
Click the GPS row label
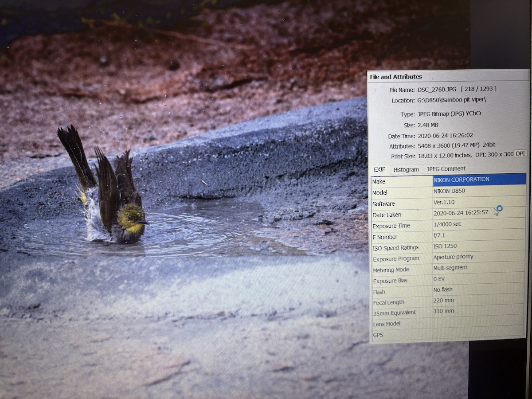378,335
